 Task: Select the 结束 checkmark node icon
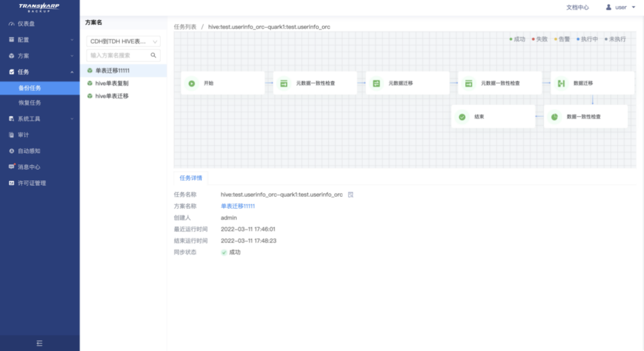coord(462,117)
